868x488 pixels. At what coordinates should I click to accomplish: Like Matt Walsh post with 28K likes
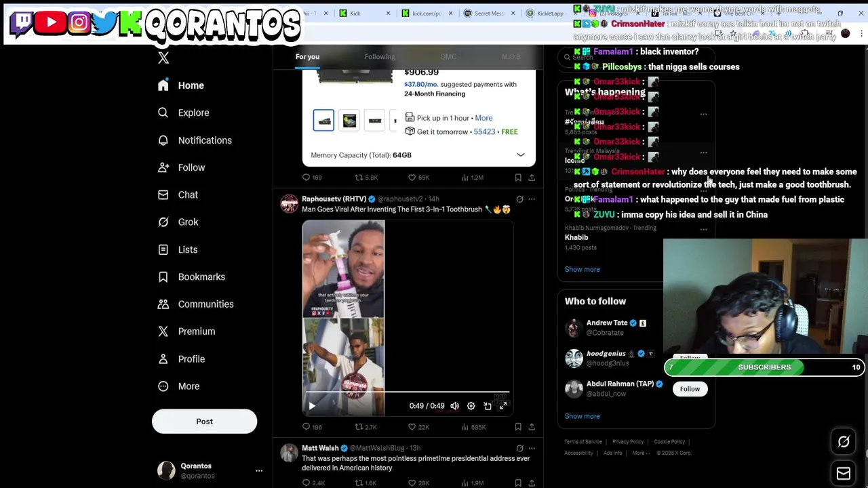(418, 483)
